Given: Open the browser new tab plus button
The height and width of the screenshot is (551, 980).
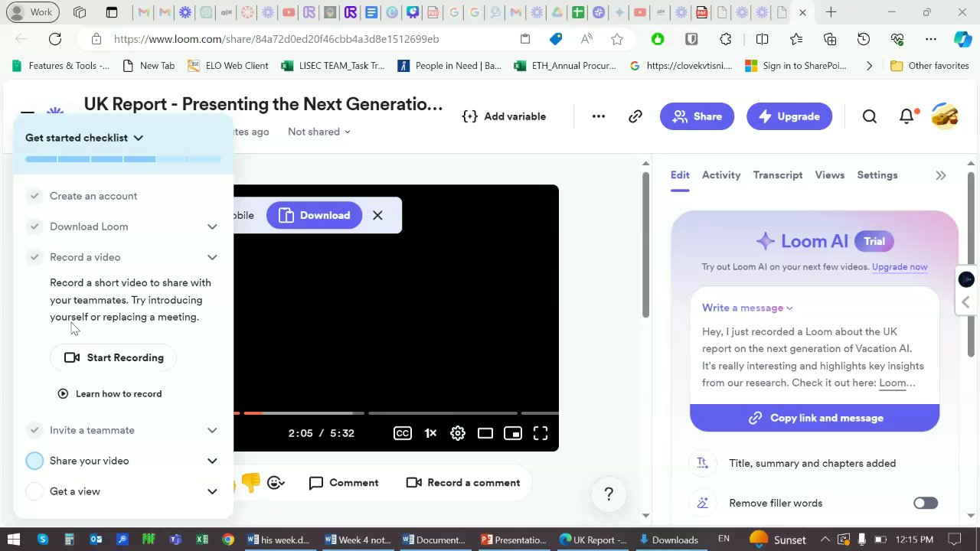Looking at the screenshot, I should pyautogui.click(x=831, y=12).
